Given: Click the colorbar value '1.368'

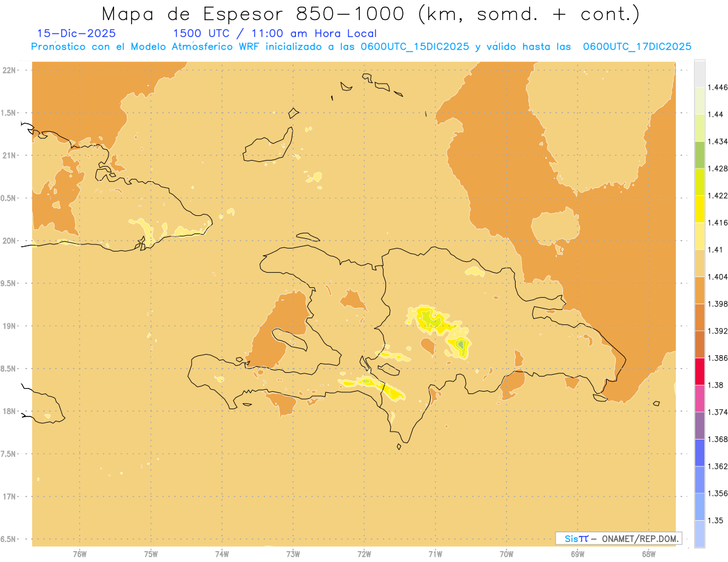Looking at the screenshot, I should click(719, 439).
